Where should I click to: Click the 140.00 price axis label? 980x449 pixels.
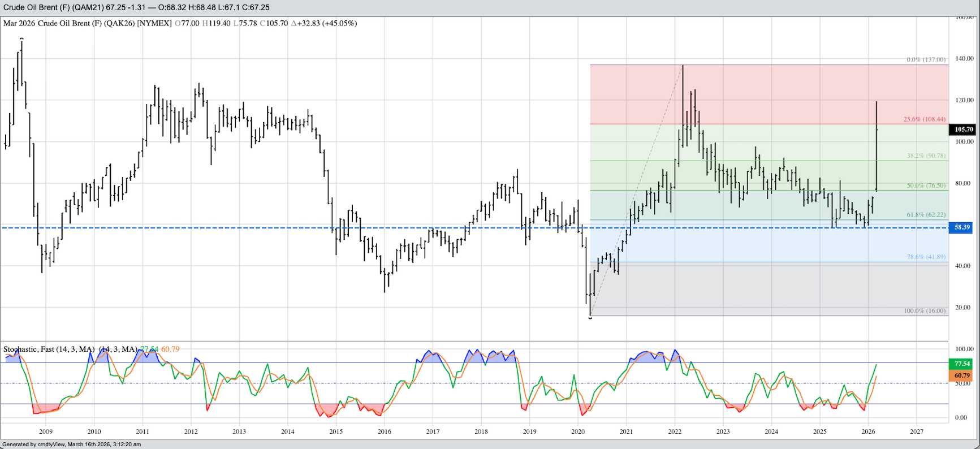(x=964, y=59)
